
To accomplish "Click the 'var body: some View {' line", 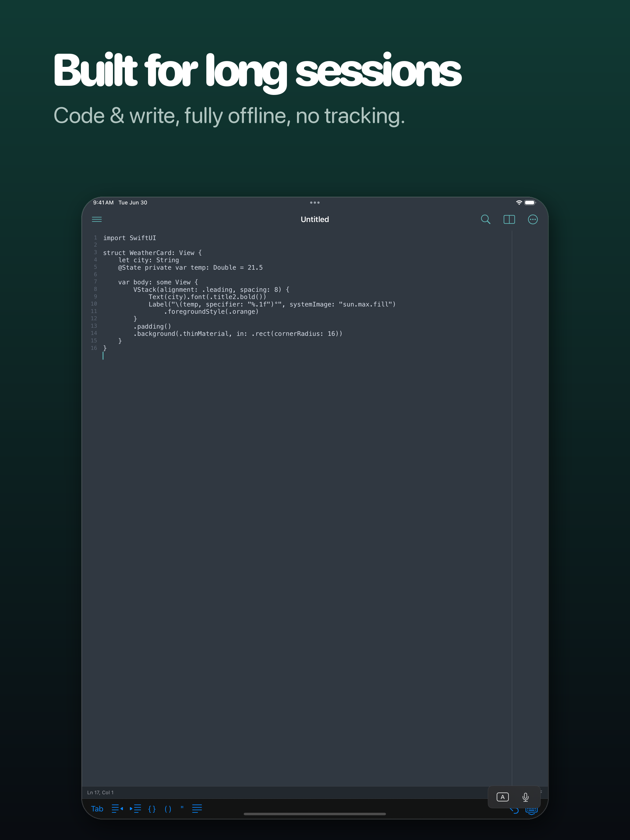I will 158,282.
